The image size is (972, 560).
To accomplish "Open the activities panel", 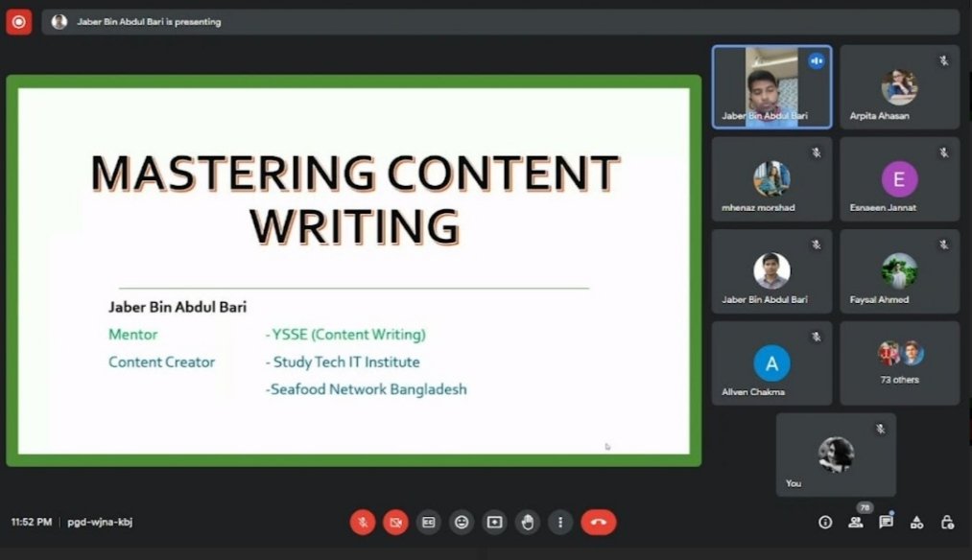I will [x=916, y=523].
